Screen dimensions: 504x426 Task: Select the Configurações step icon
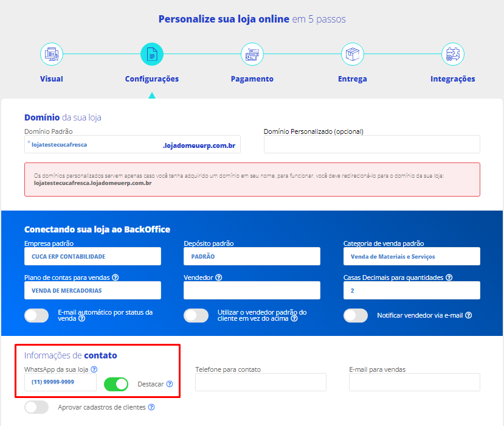pos(152,54)
